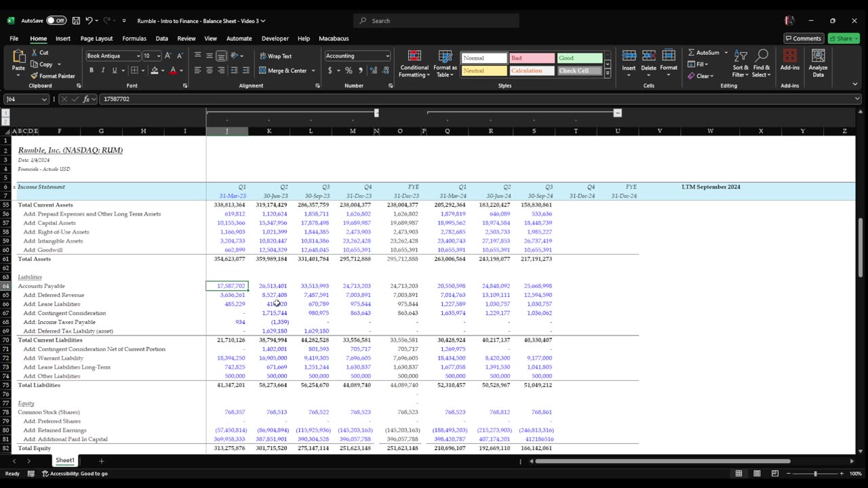Screen dimensions: 868x488
Task: Apply Percent Style with the % icon
Action: coord(348,70)
